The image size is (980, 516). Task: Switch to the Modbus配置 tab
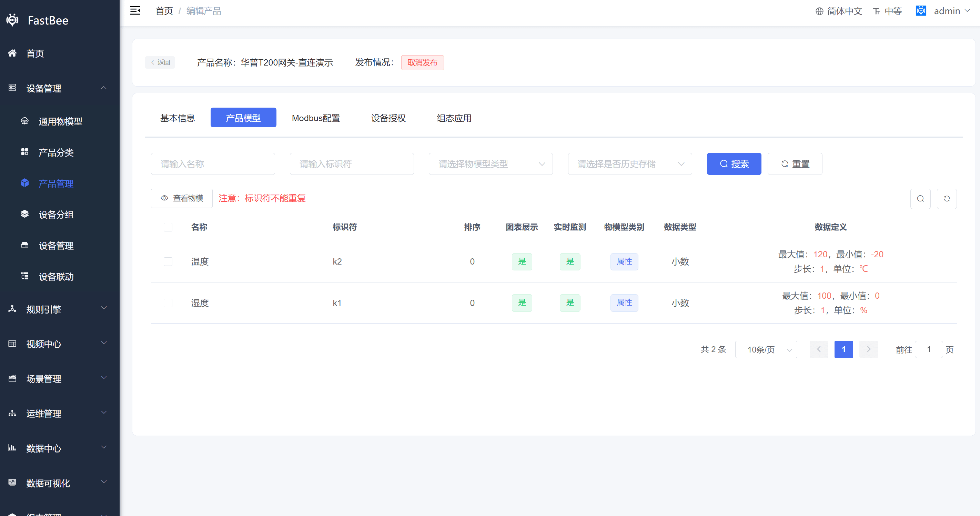[316, 118]
